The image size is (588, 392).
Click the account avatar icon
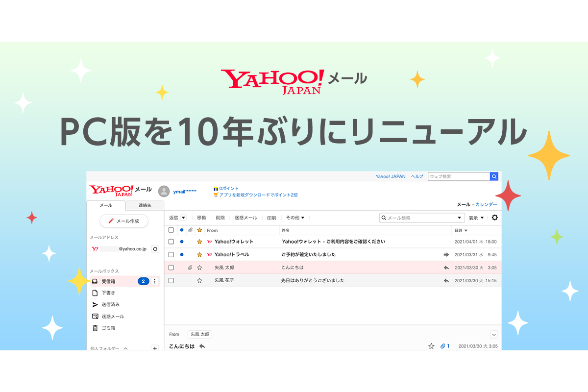pyautogui.click(x=164, y=191)
